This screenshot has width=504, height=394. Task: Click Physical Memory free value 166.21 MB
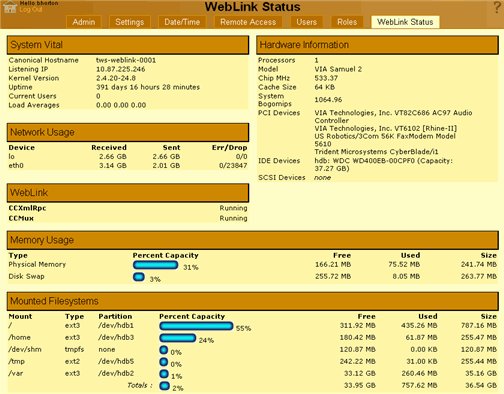point(333,265)
